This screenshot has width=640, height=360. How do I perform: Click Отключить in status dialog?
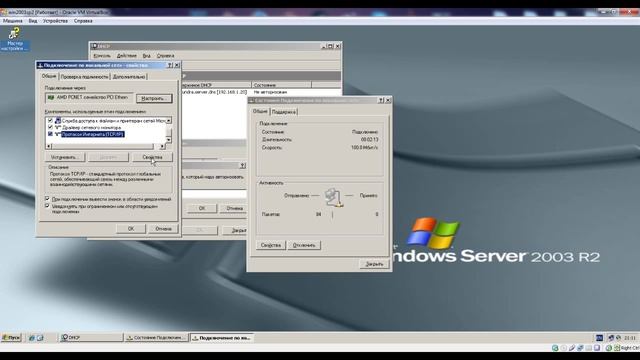click(304, 245)
